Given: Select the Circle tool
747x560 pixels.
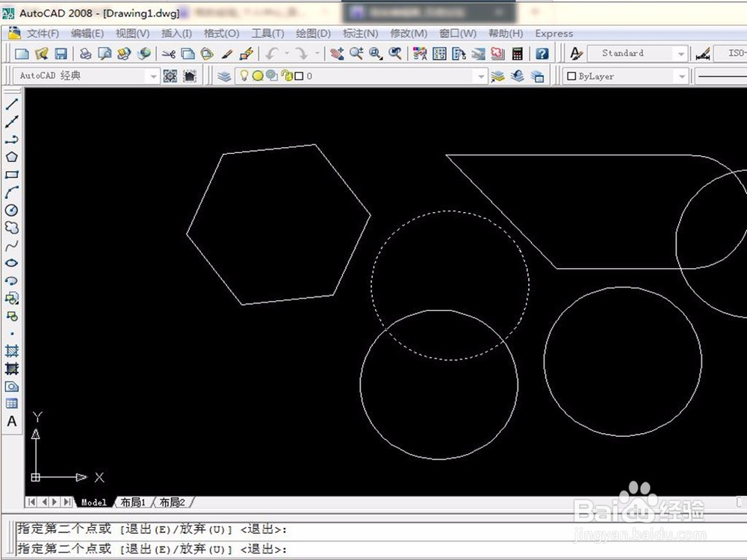Looking at the screenshot, I should click(x=11, y=210).
